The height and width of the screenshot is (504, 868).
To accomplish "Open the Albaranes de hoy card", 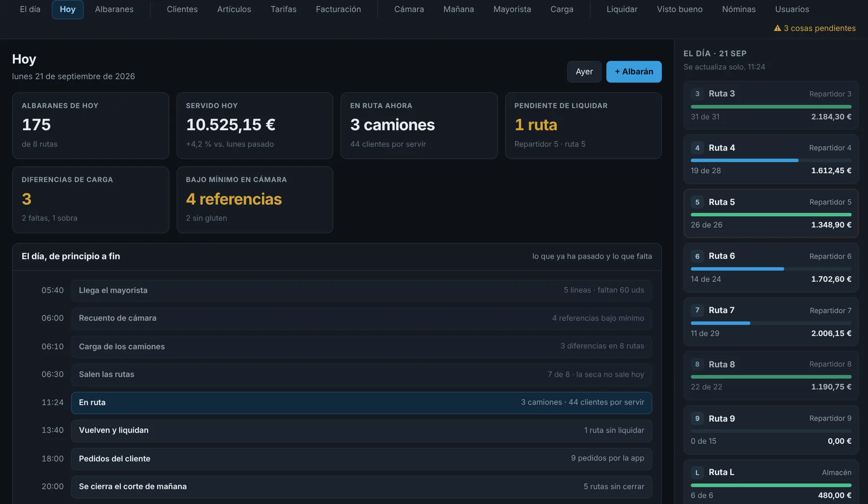I will pos(91,125).
